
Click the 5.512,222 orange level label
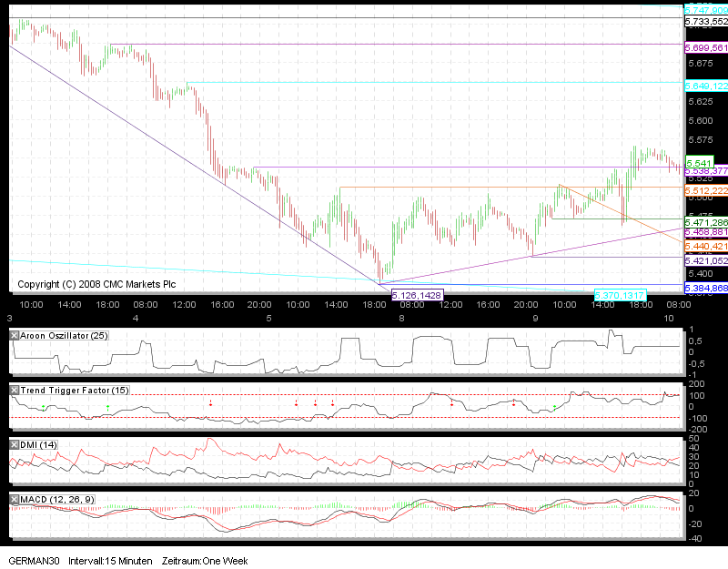coord(706,191)
